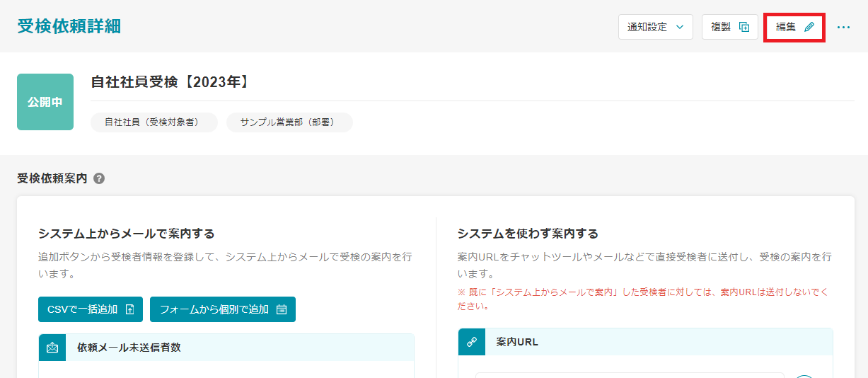Click the chain link icon beside 案内URL
Viewport: 868px width, 378px height.
tap(472, 342)
